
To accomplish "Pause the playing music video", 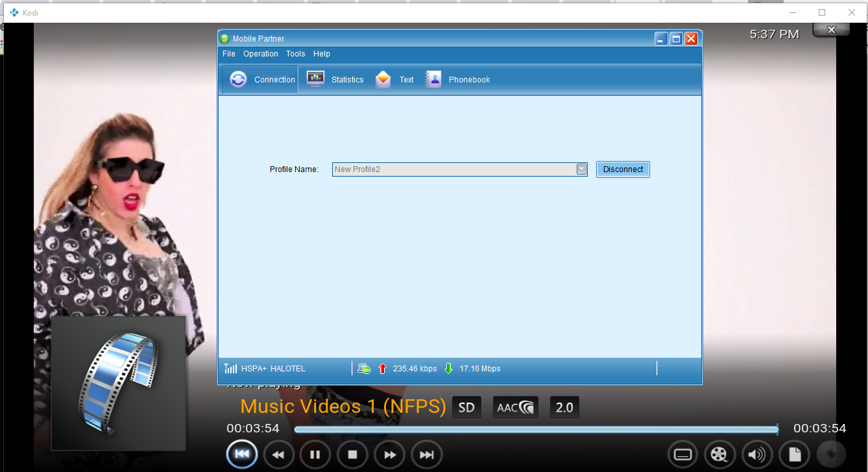I will pos(315,454).
